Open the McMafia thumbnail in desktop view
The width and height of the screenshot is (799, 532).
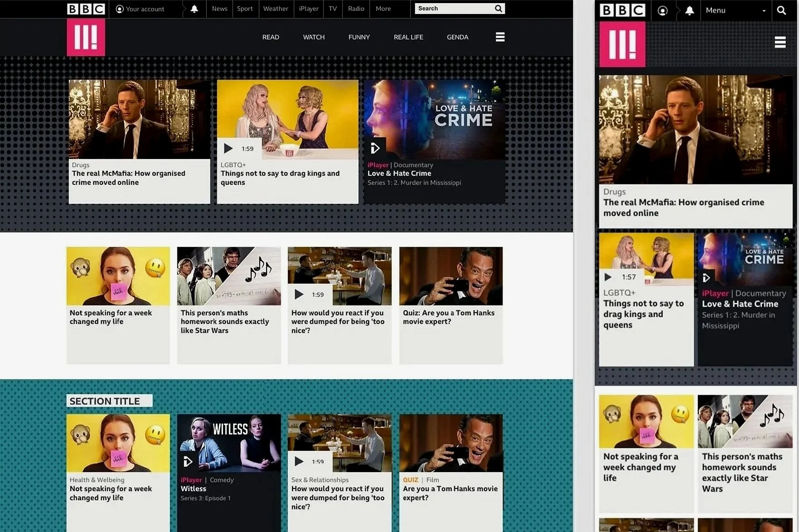pyautogui.click(x=139, y=120)
